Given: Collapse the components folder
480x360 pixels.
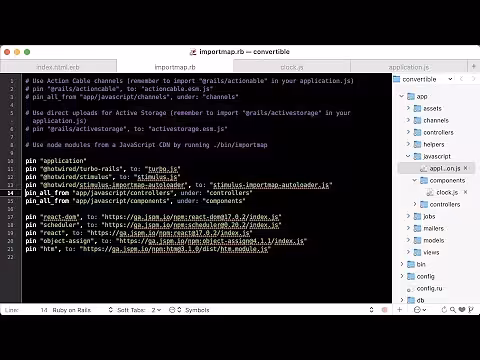Looking at the screenshot, I should (x=414, y=180).
